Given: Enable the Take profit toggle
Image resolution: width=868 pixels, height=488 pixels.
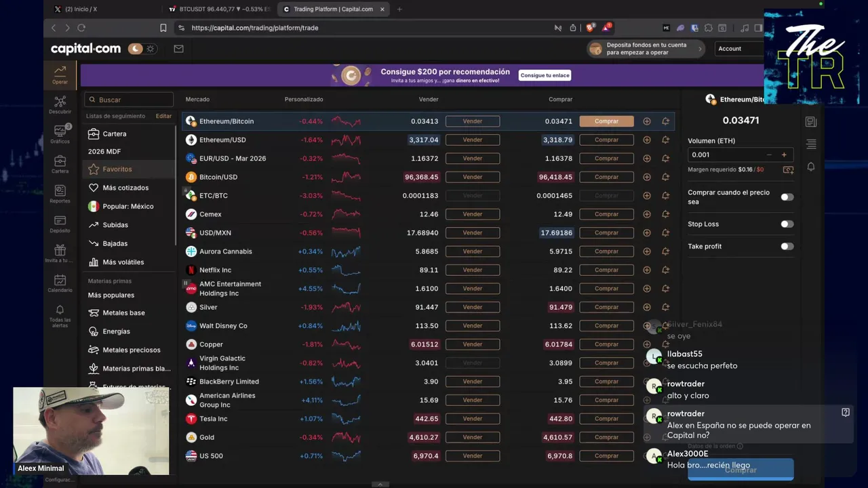Looking at the screenshot, I should coord(787,247).
